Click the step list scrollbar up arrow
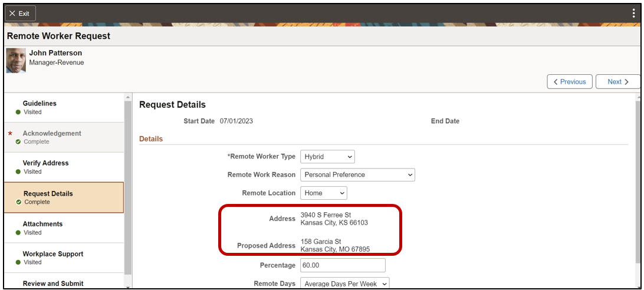 [x=127, y=97]
